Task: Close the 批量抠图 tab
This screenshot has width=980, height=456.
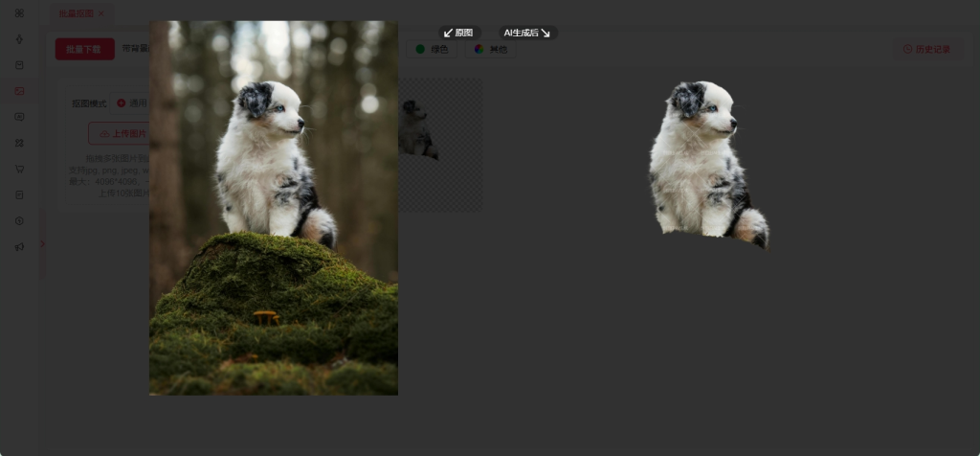Action: point(101,13)
